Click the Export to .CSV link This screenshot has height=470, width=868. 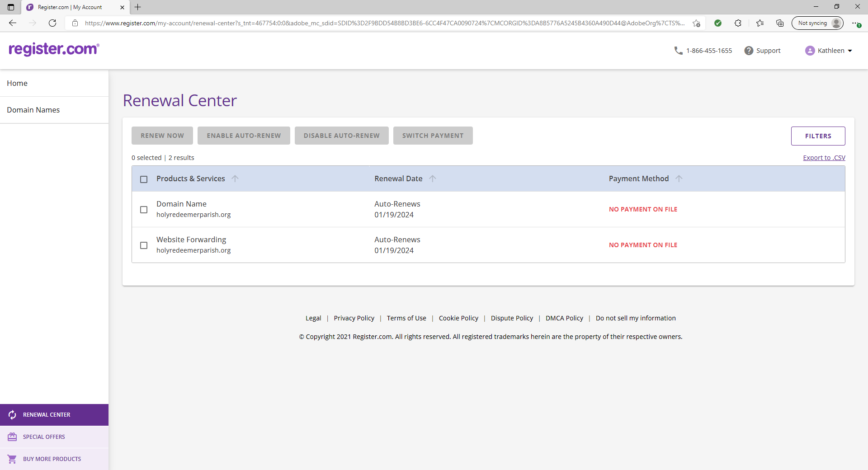point(824,158)
